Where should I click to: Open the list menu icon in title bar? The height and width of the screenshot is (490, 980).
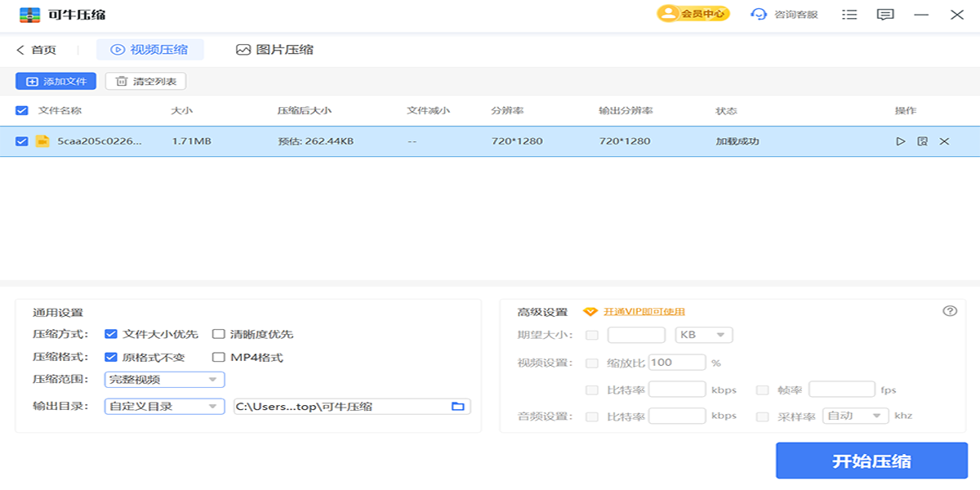849,15
